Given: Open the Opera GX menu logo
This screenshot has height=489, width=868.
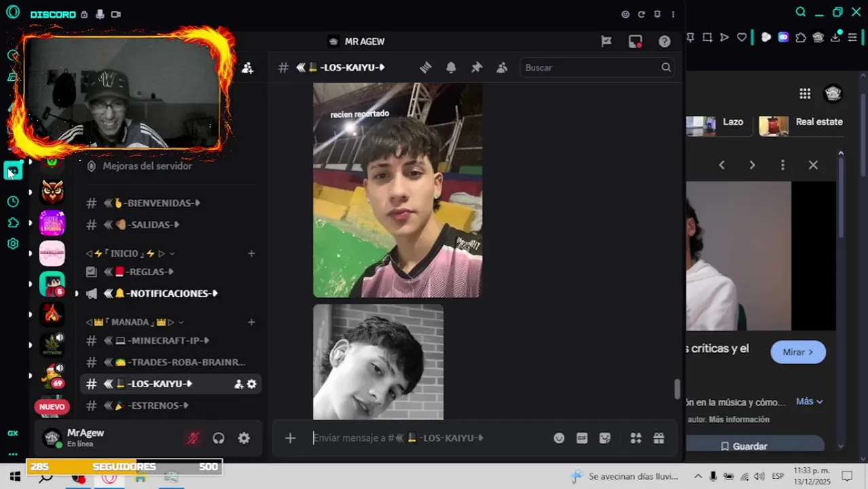Looking at the screenshot, I should pyautogui.click(x=12, y=12).
